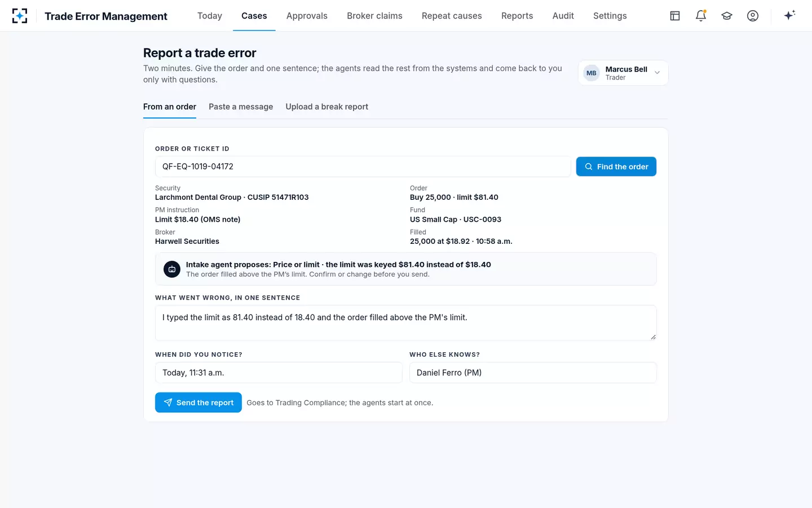Open Broker claims section
812x508 pixels.
click(x=374, y=16)
